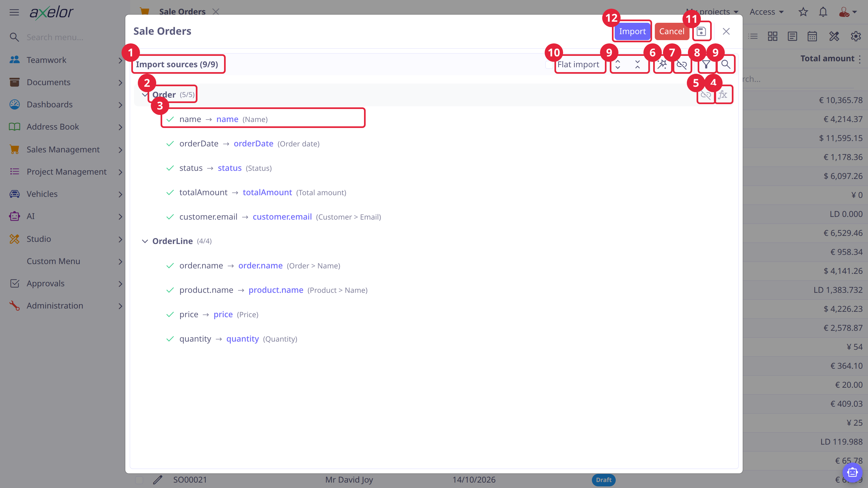
Task: Click the orderDate target field link
Action: pos(253,144)
